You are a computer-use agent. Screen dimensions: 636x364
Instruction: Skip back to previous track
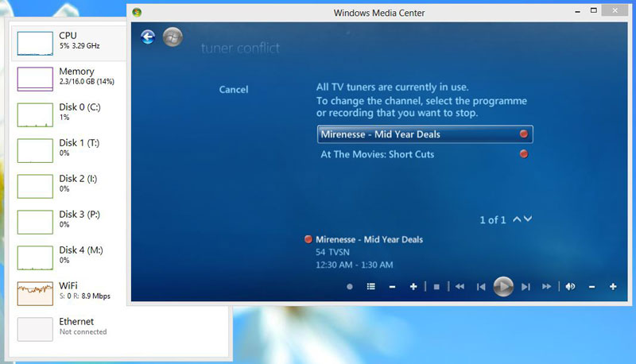(481, 287)
